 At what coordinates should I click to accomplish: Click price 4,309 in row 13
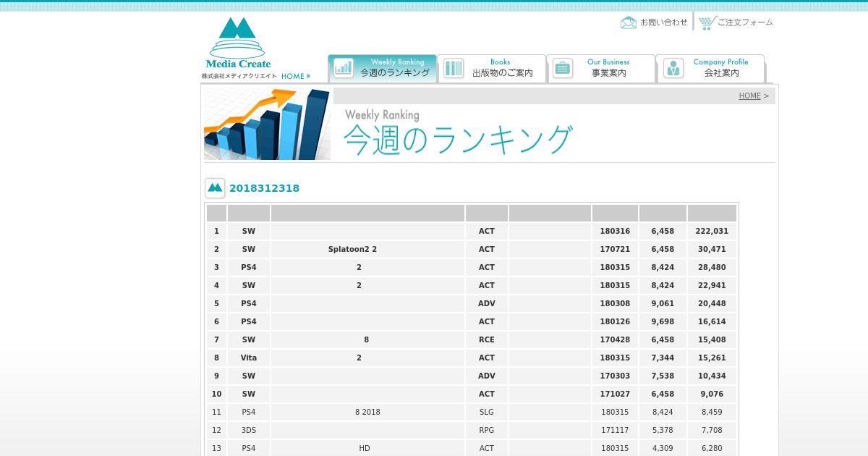coord(663,448)
